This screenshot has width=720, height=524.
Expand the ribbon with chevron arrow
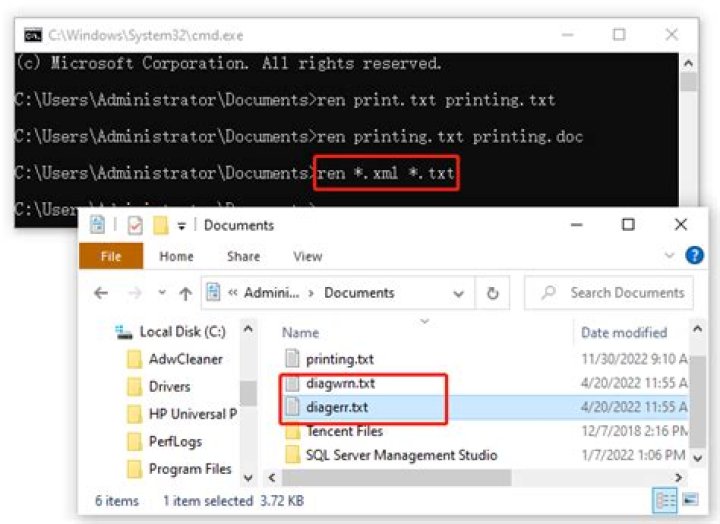click(669, 255)
